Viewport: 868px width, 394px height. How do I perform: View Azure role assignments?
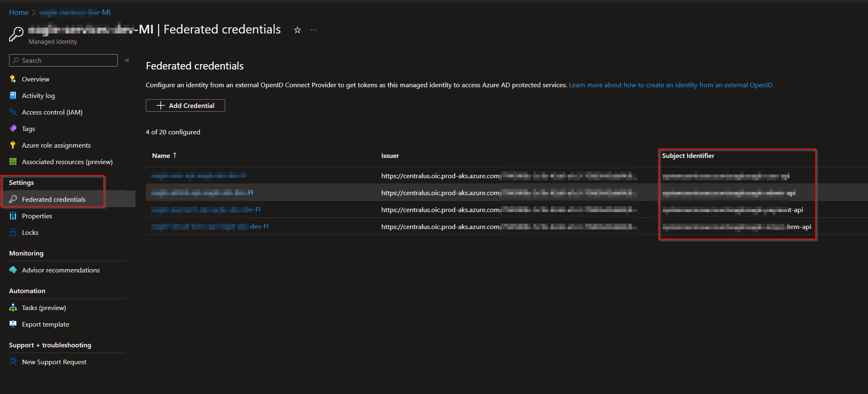tap(56, 145)
